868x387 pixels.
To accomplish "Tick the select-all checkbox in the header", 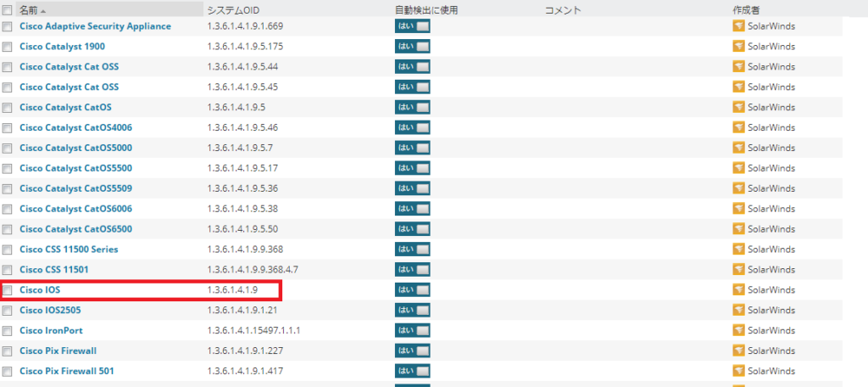I will tap(7, 10).
